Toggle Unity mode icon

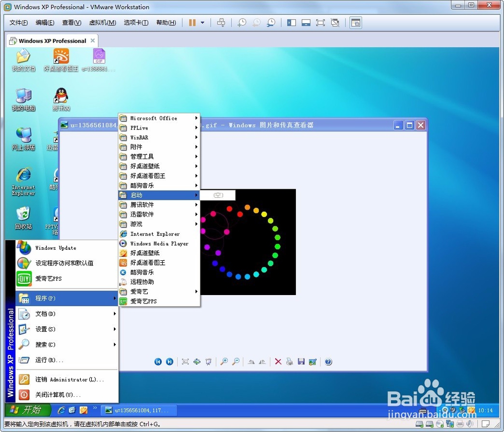pyautogui.click(x=335, y=23)
